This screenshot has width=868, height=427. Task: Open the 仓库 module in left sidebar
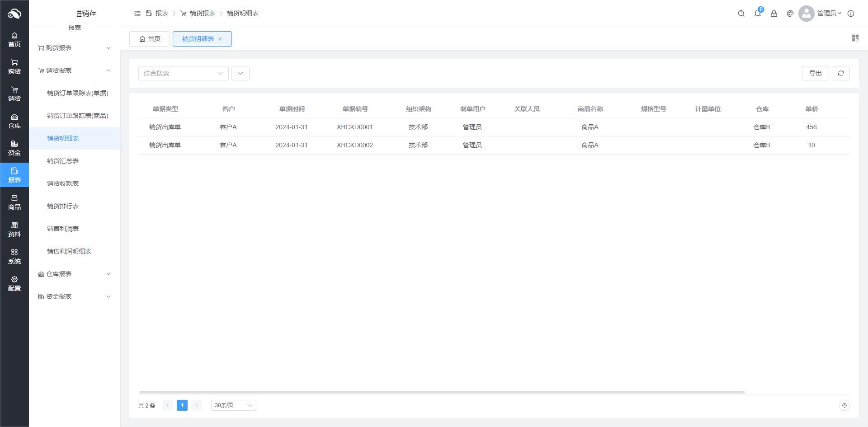tap(14, 121)
